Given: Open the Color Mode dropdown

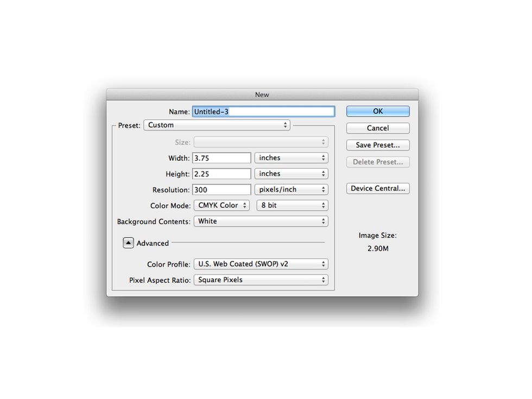Looking at the screenshot, I should (221, 205).
